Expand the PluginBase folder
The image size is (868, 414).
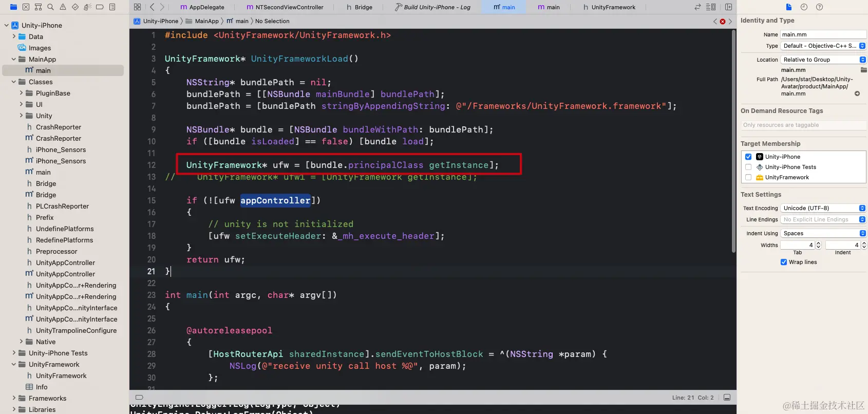point(21,93)
